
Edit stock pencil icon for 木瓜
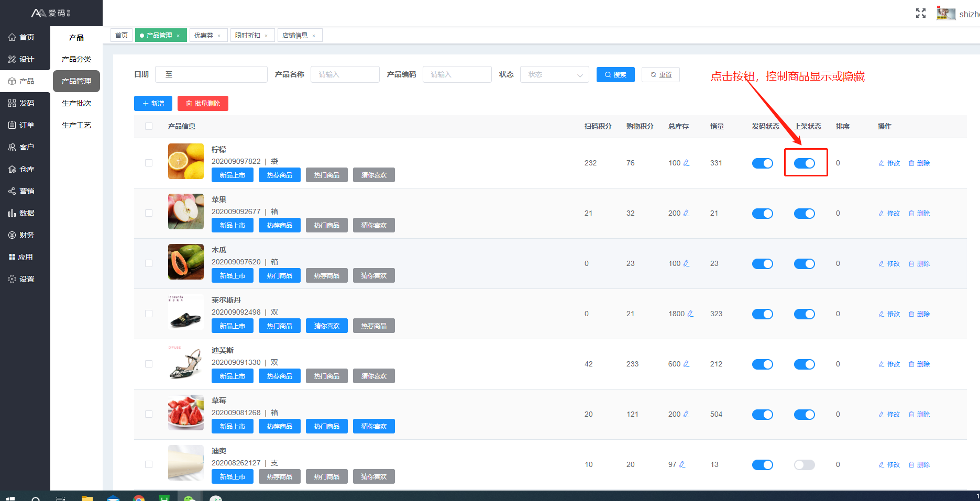[686, 263]
